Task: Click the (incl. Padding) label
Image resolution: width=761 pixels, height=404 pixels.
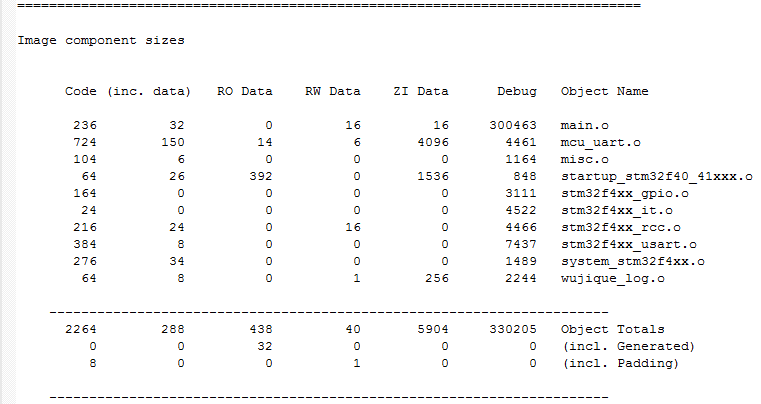Action: pyautogui.click(x=620, y=363)
